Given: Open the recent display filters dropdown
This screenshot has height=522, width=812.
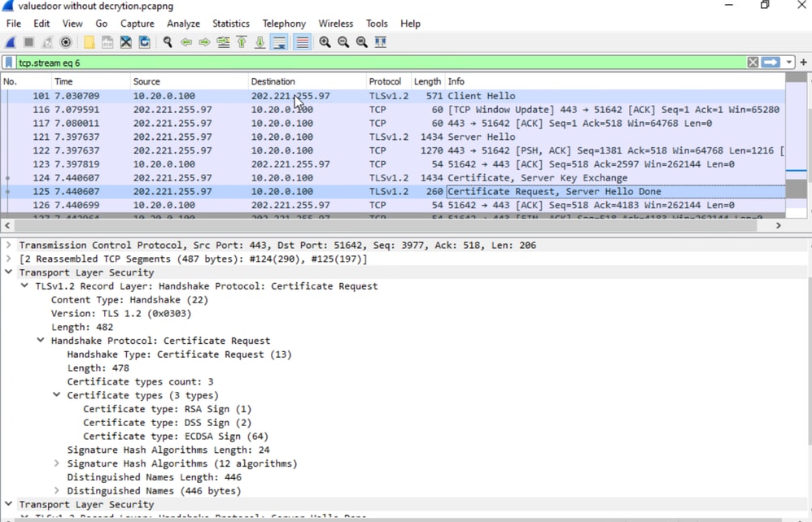Looking at the screenshot, I should pos(788,63).
